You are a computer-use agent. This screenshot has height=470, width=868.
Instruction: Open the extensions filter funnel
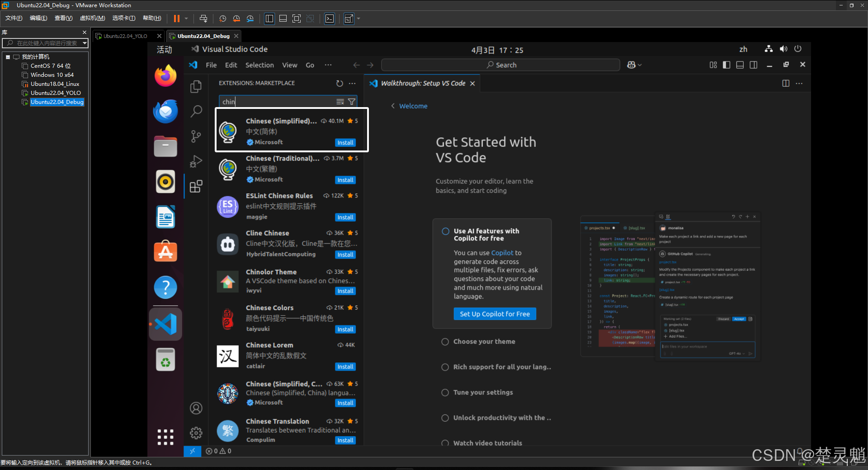click(351, 102)
